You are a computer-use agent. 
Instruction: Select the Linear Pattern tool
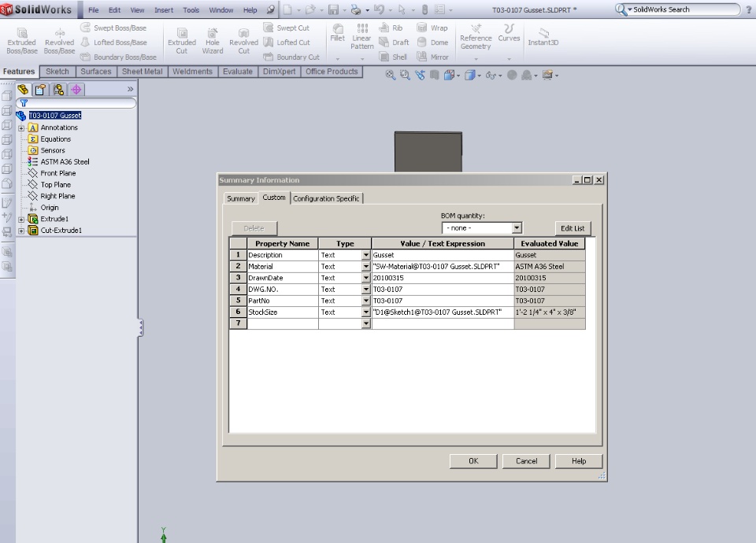(362, 37)
